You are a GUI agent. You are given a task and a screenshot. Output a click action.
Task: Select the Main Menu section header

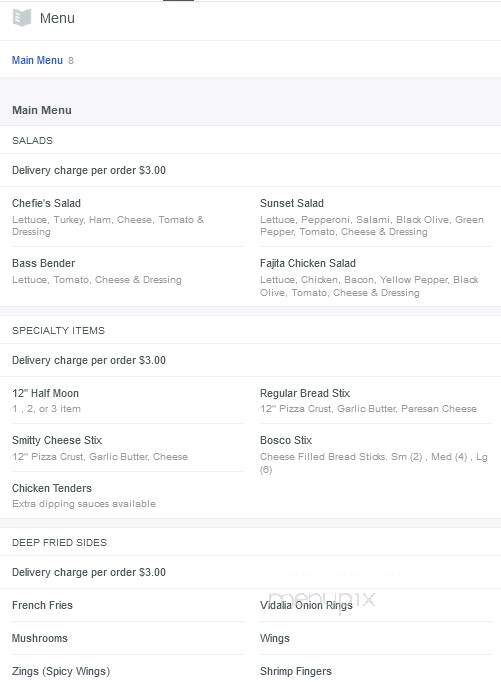click(42, 110)
